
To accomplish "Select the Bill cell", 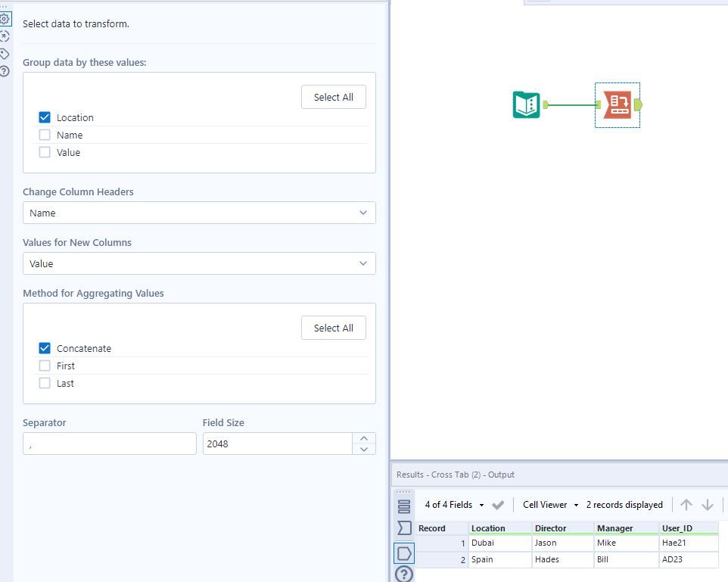I will pyautogui.click(x=627, y=560).
